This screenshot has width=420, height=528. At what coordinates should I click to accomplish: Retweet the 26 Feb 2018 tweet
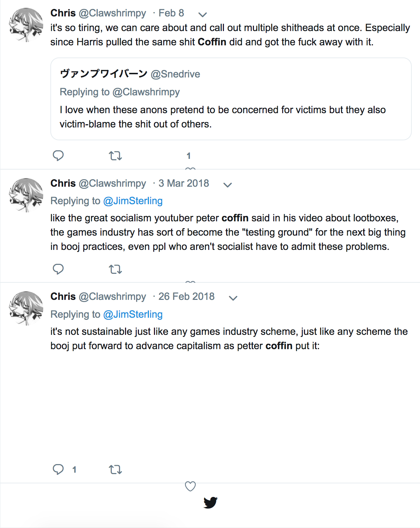(115, 469)
